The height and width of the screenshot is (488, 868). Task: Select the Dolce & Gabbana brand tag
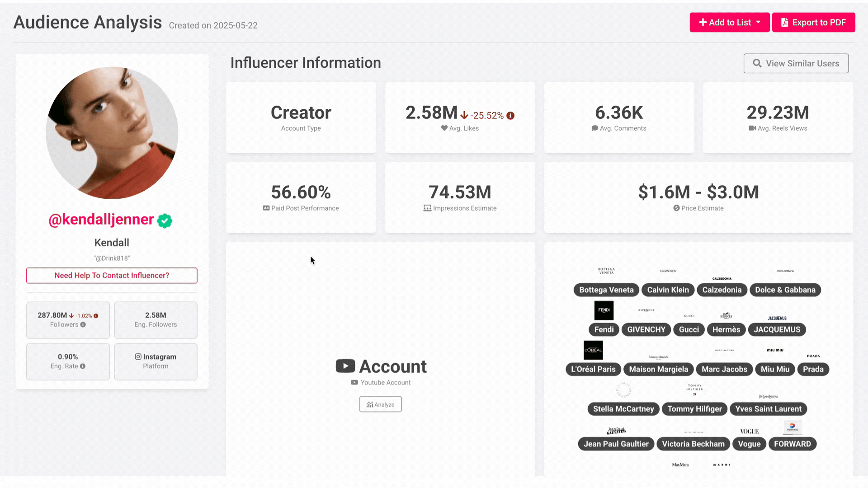(x=785, y=290)
